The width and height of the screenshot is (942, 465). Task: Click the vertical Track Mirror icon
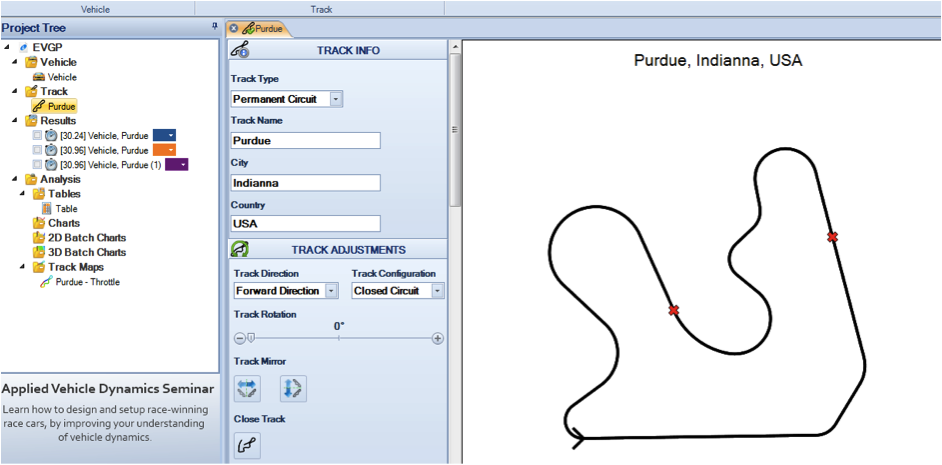tap(292, 387)
